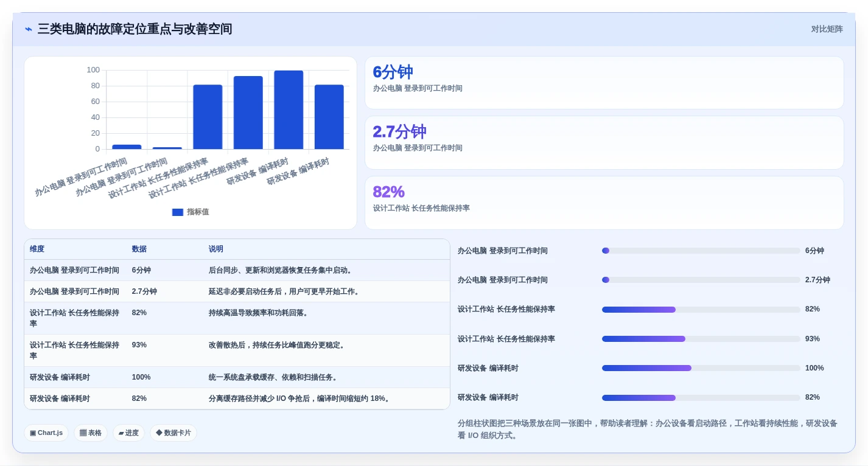Click the 表格 chip
Viewport: 868px width, 466px height.
91,433
